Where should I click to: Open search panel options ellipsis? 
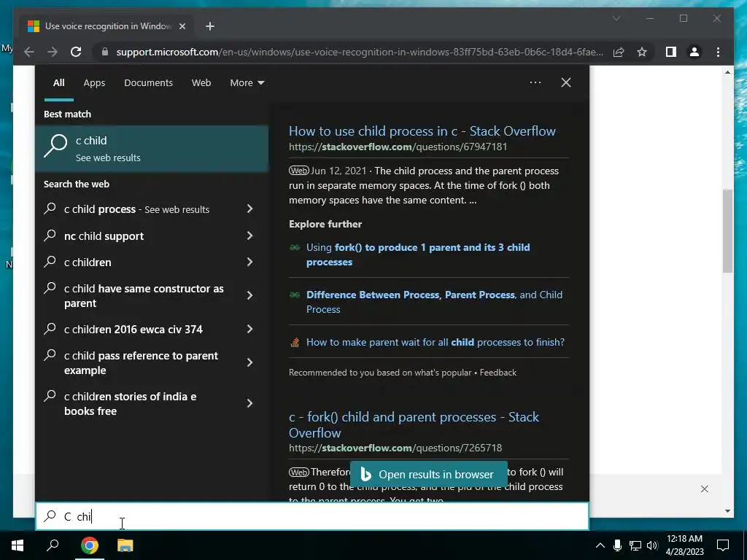point(535,82)
